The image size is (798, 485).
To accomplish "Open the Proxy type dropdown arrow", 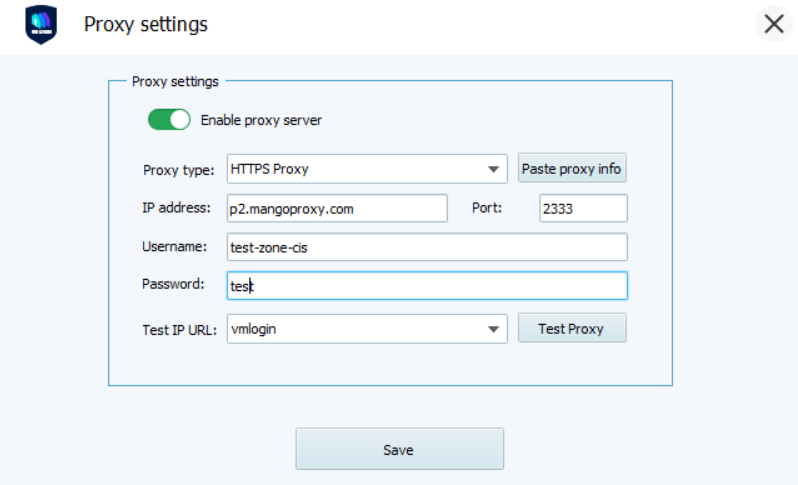I will coord(493,170).
